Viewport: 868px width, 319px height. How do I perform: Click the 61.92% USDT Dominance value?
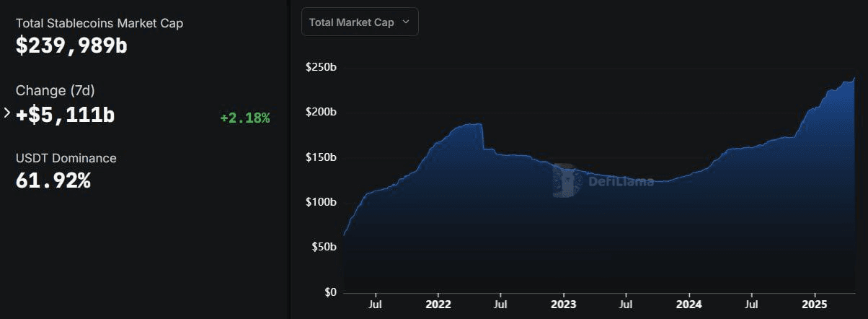(x=53, y=180)
